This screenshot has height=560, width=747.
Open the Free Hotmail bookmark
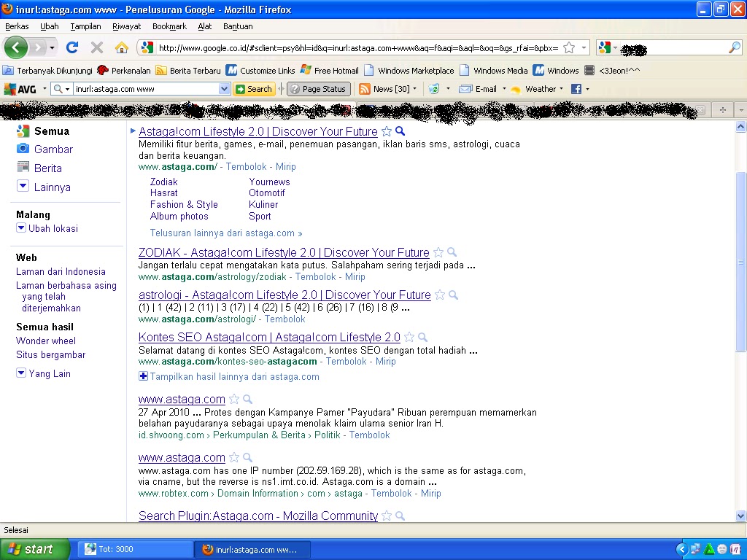pos(330,71)
